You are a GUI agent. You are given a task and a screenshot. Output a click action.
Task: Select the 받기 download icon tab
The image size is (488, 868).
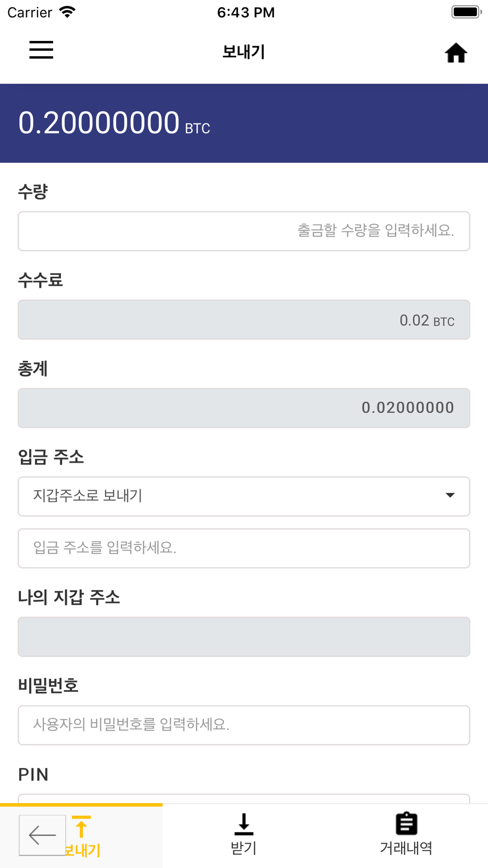(244, 834)
